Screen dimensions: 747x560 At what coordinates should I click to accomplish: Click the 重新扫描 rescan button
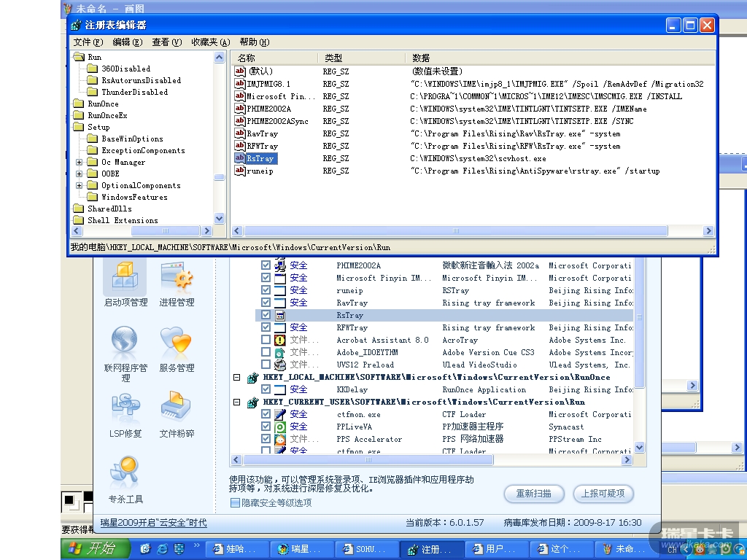coord(534,494)
